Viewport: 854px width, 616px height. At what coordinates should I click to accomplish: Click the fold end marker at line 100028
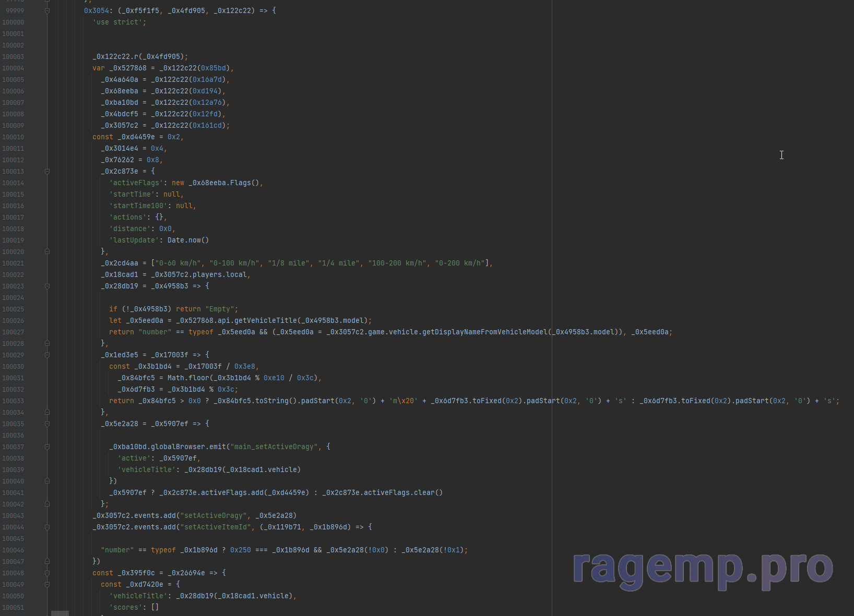click(x=47, y=343)
